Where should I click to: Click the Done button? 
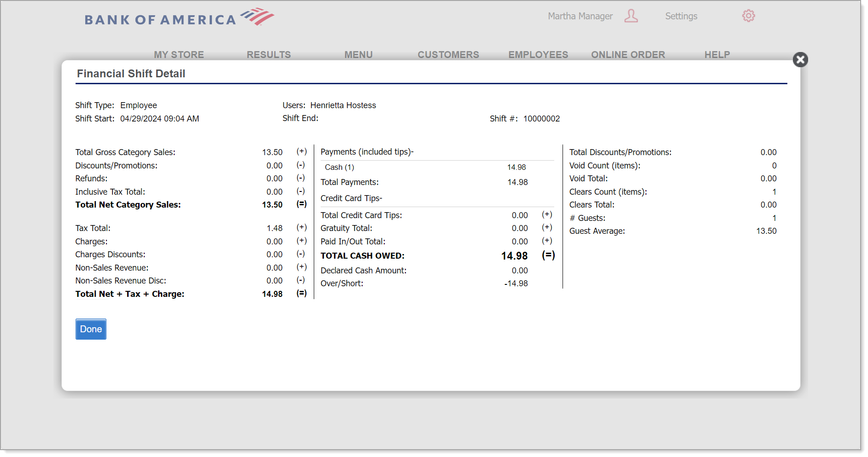(x=91, y=329)
